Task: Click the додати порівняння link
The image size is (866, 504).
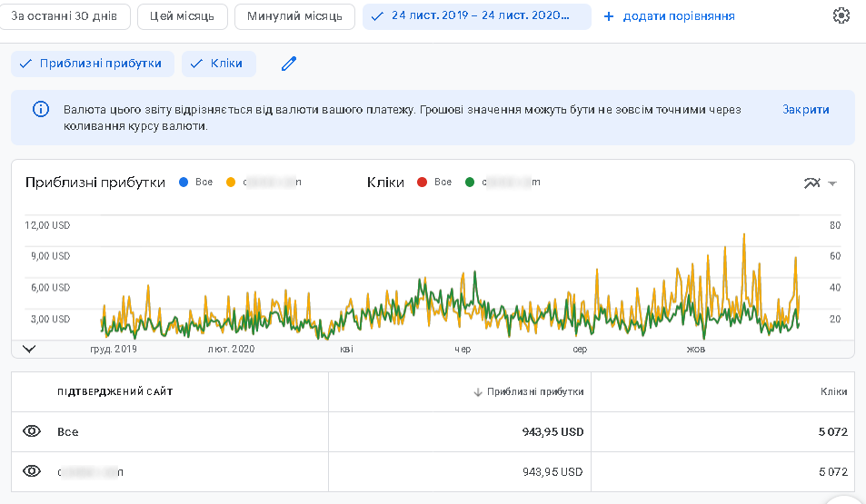Action: (678, 16)
